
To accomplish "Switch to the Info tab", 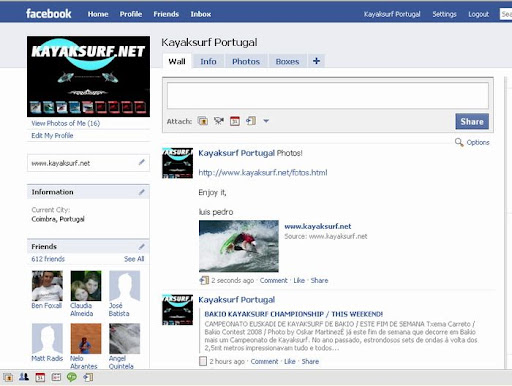I will pyautogui.click(x=208, y=61).
